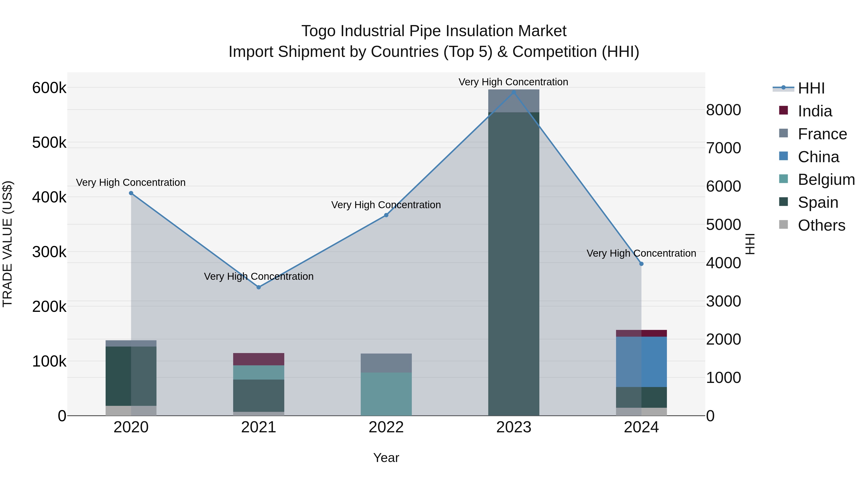This screenshot has height=488, width=868.
Task: Toggle the Others legend entry
Action: pos(812,225)
